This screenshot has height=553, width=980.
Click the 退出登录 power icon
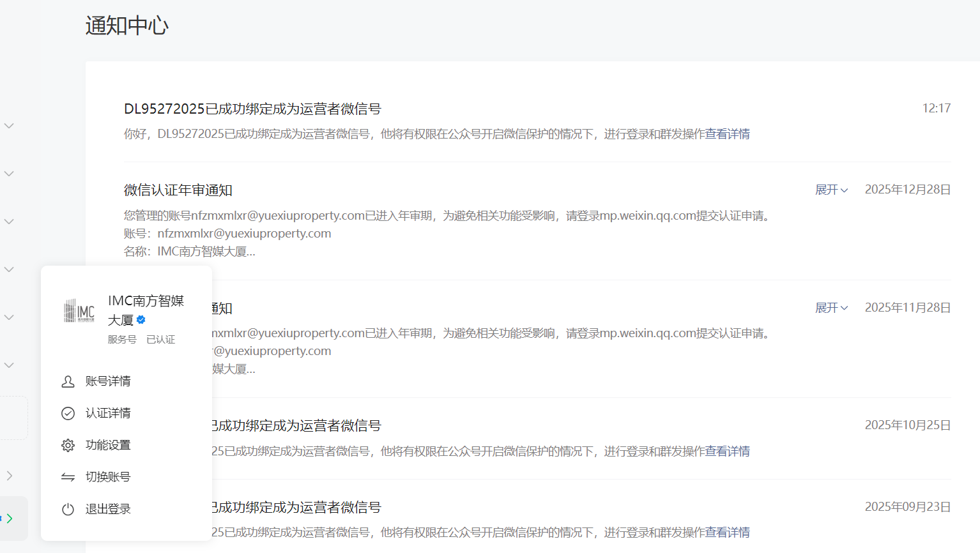[x=68, y=509]
